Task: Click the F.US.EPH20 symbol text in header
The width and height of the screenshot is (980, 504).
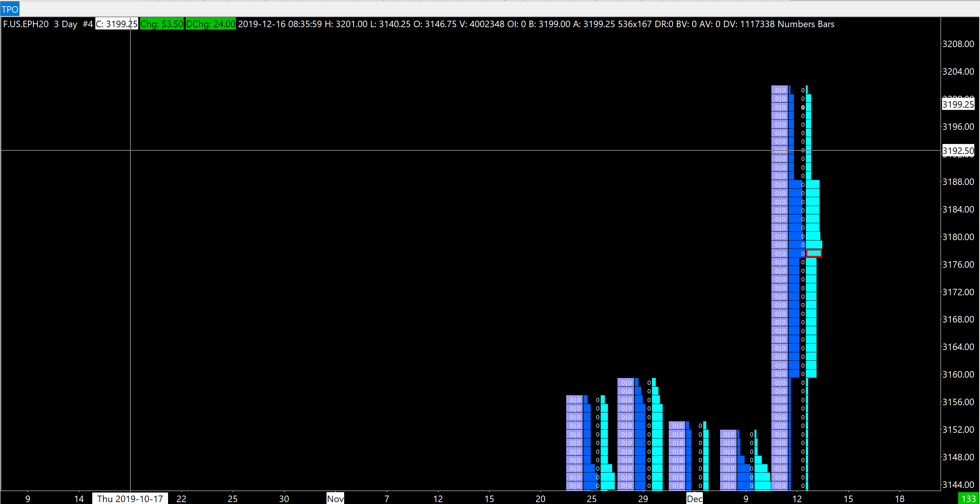Action: (x=26, y=24)
